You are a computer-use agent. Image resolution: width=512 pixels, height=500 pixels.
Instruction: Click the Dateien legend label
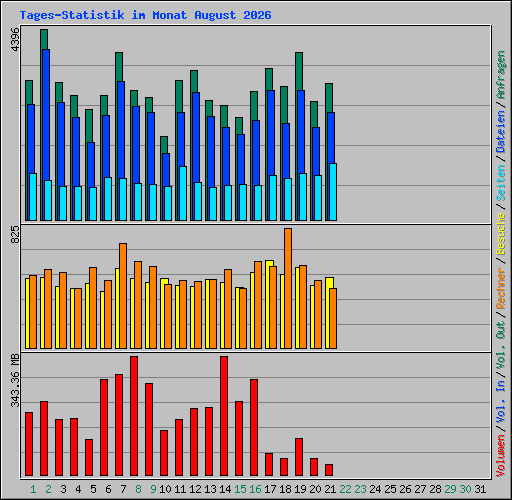point(500,132)
